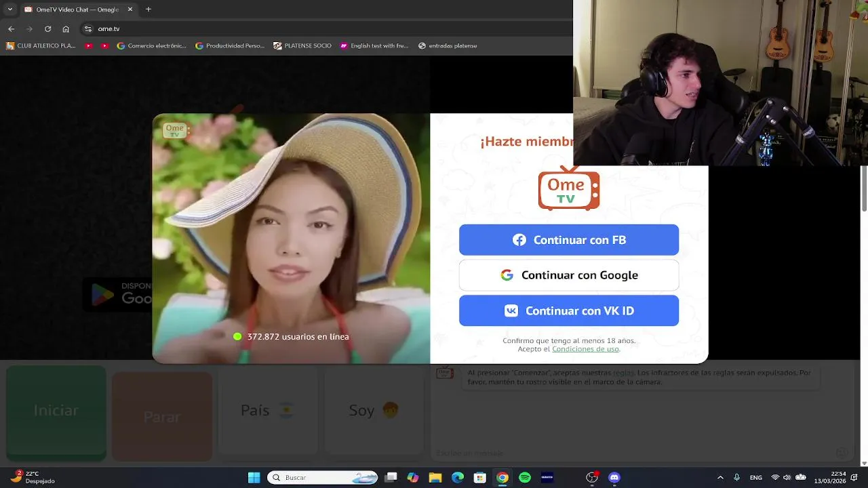Viewport: 868px width, 488px height.
Task: Open Wi-Fi network settings tray icon
Action: click(776, 478)
